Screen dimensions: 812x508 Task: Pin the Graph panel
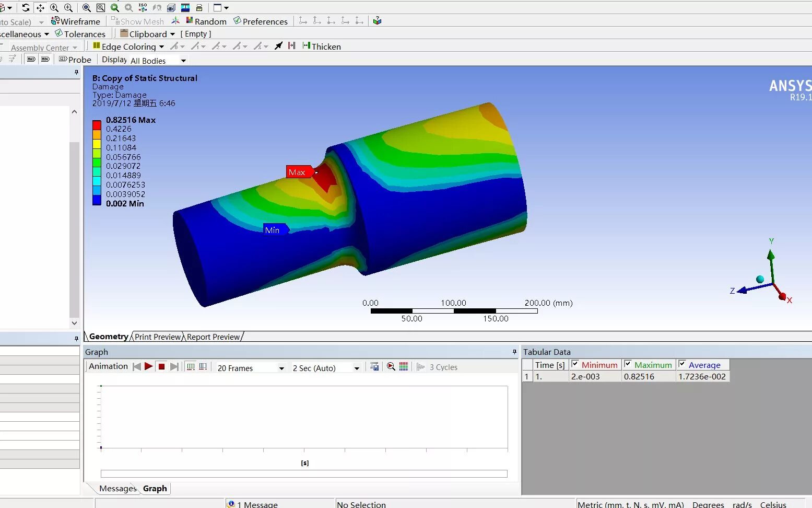tap(514, 352)
